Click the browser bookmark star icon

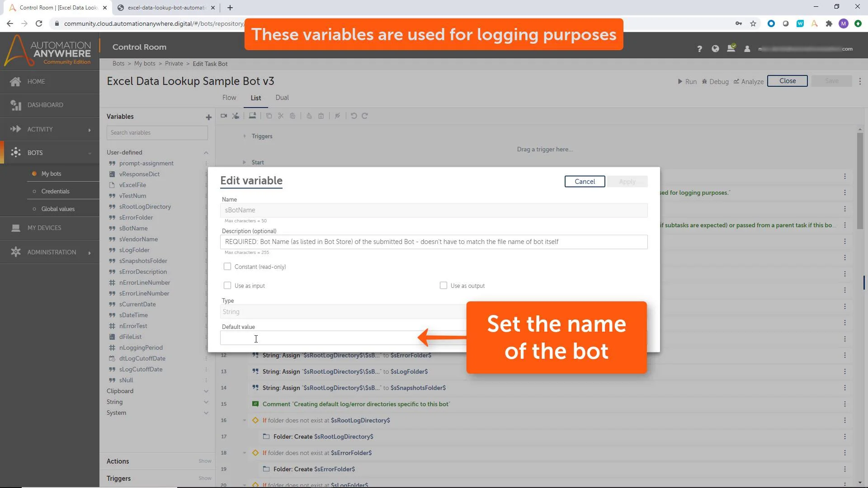tap(753, 23)
